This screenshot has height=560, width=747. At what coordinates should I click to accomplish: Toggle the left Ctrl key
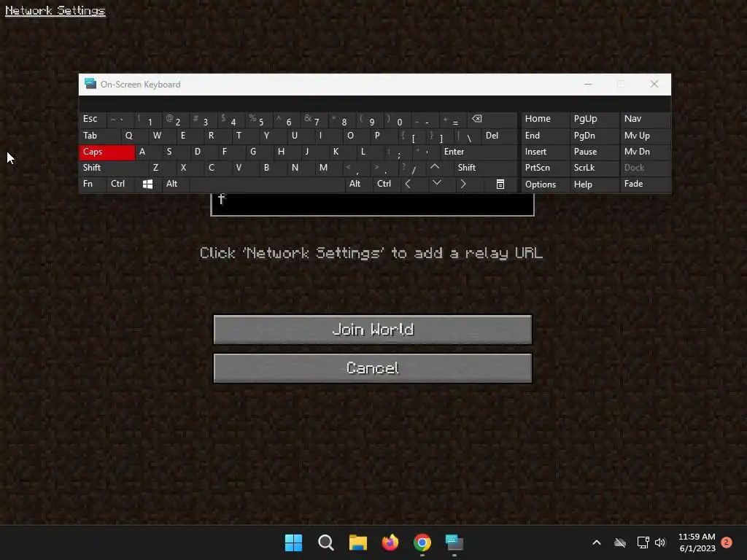click(x=120, y=184)
